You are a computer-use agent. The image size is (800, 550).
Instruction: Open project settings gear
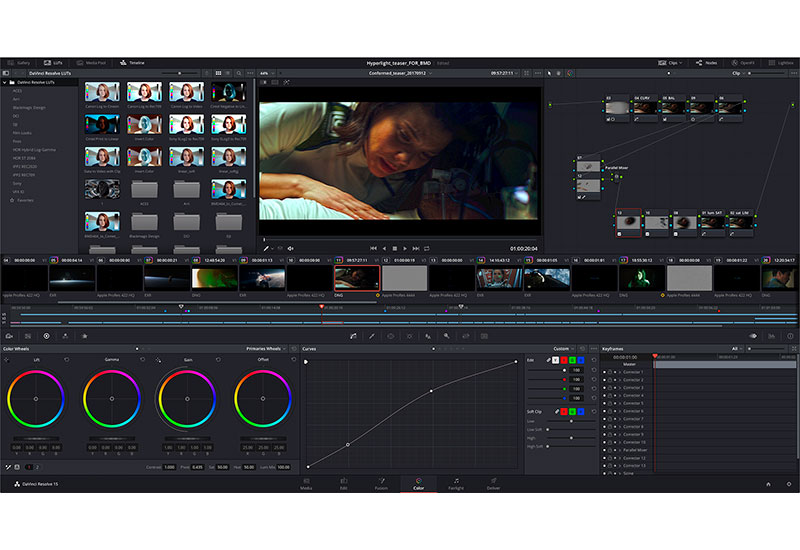tap(789, 484)
